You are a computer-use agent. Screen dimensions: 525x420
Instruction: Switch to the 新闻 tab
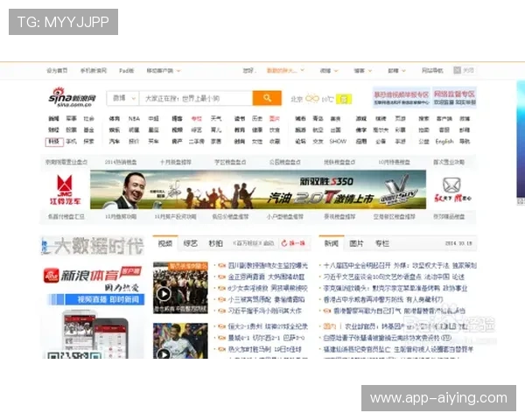[331, 243]
